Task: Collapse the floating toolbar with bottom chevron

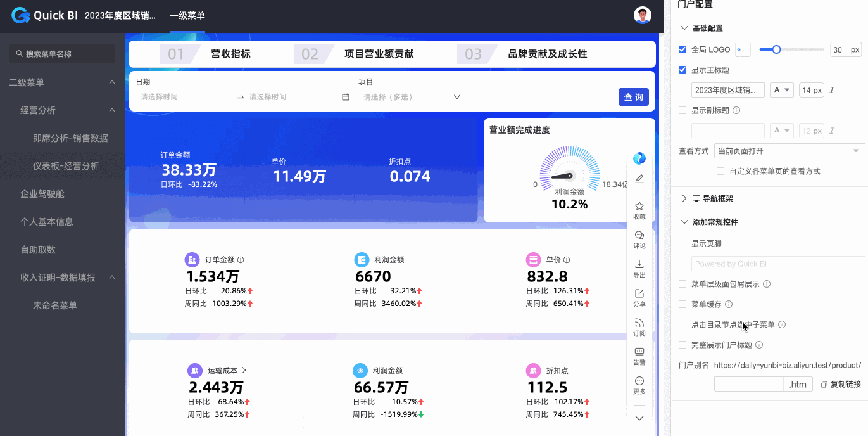Action: coord(639,418)
